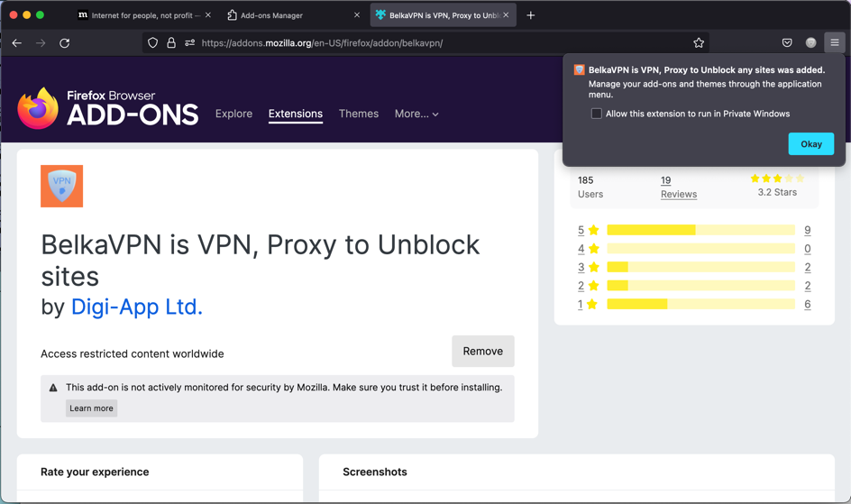Click the 'Screenshots' heading
The height and width of the screenshot is (504, 851).
click(x=375, y=472)
